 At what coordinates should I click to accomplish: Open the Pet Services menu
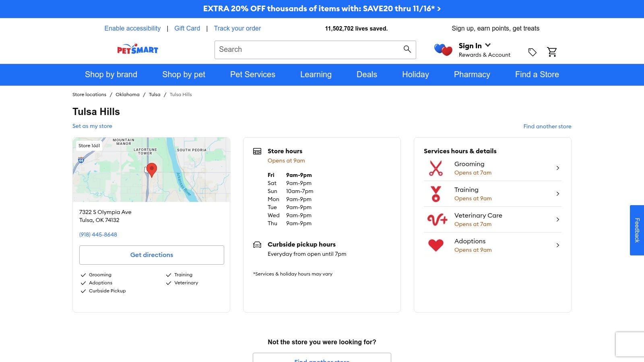(252, 74)
